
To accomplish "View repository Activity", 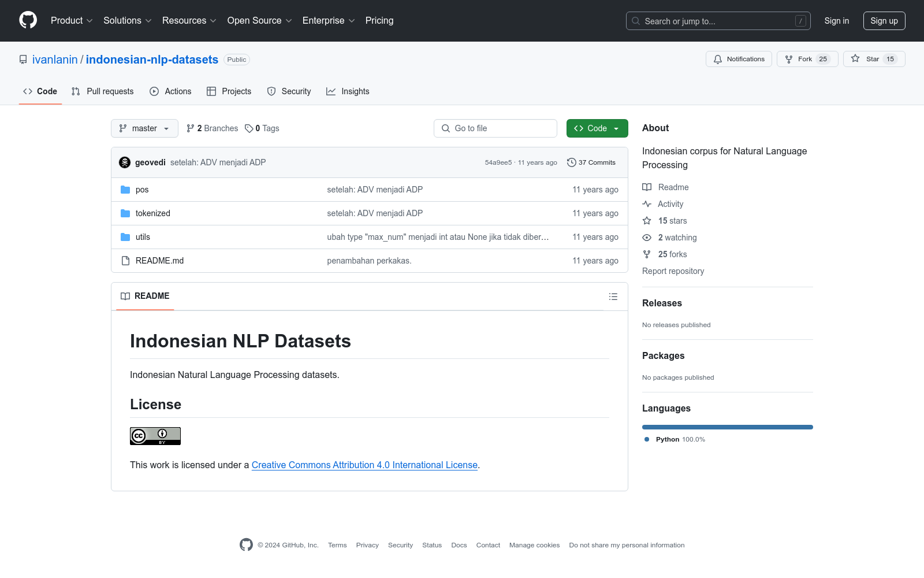I will (663, 204).
